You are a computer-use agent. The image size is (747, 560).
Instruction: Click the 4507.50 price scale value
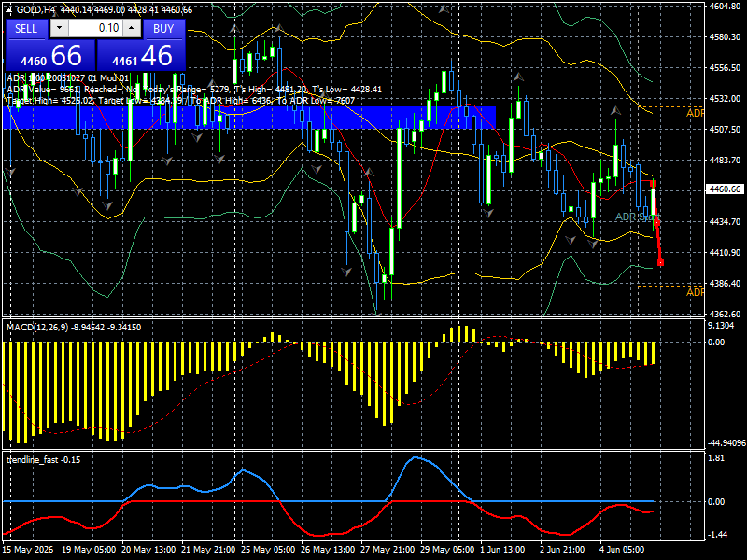click(x=725, y=130)
